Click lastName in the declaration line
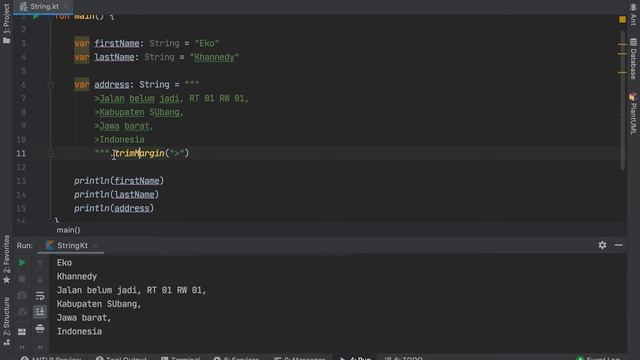 pyautogui.click(x=114, y=57)
